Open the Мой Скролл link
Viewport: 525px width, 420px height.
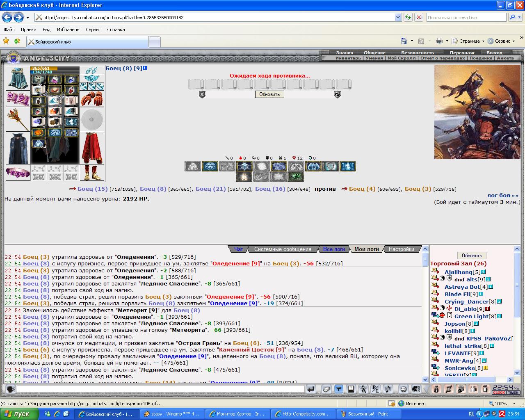(402, 58)
